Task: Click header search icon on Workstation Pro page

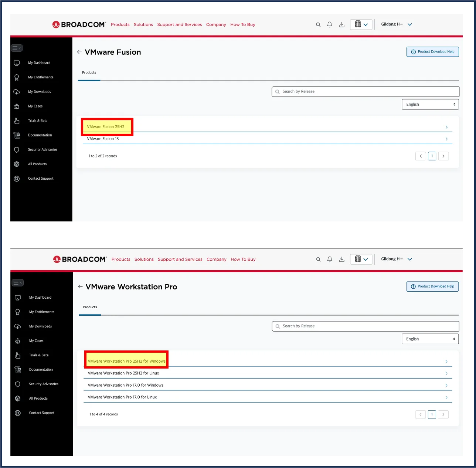Action: (318, 260)
